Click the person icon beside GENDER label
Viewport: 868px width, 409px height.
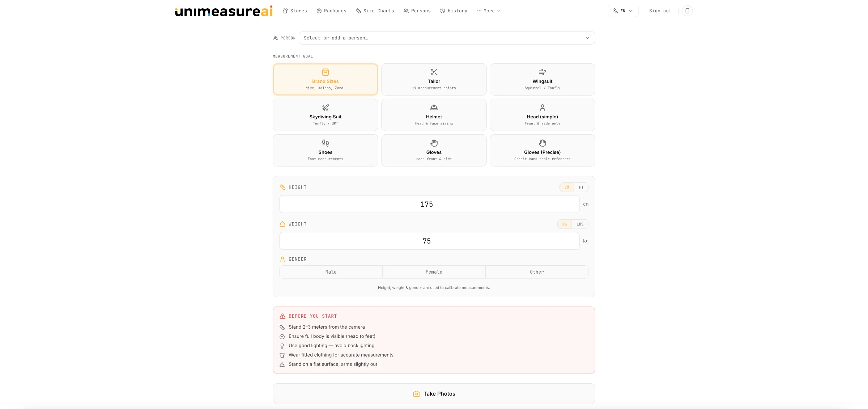coord(282,259)
